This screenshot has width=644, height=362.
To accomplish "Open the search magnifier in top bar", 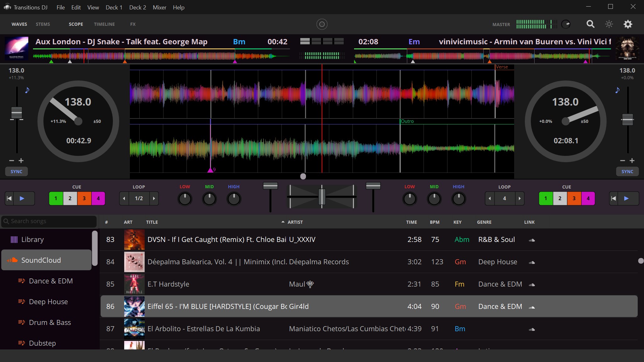I will click(x=590, y=24).
